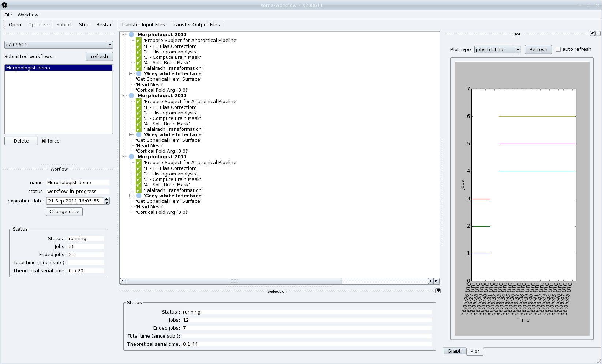
Task: Click the blue circle icon beside 'Grey white Interface'
Action: (x=138, y=73)
